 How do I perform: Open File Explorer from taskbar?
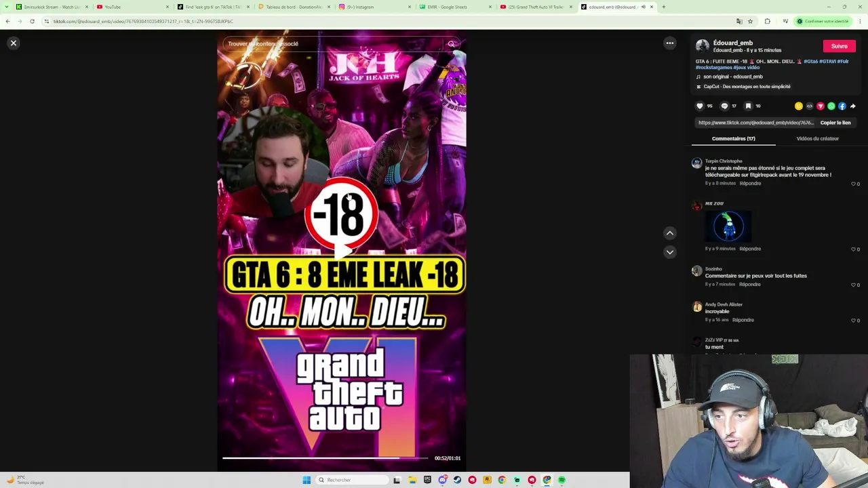tap(412, 480)
